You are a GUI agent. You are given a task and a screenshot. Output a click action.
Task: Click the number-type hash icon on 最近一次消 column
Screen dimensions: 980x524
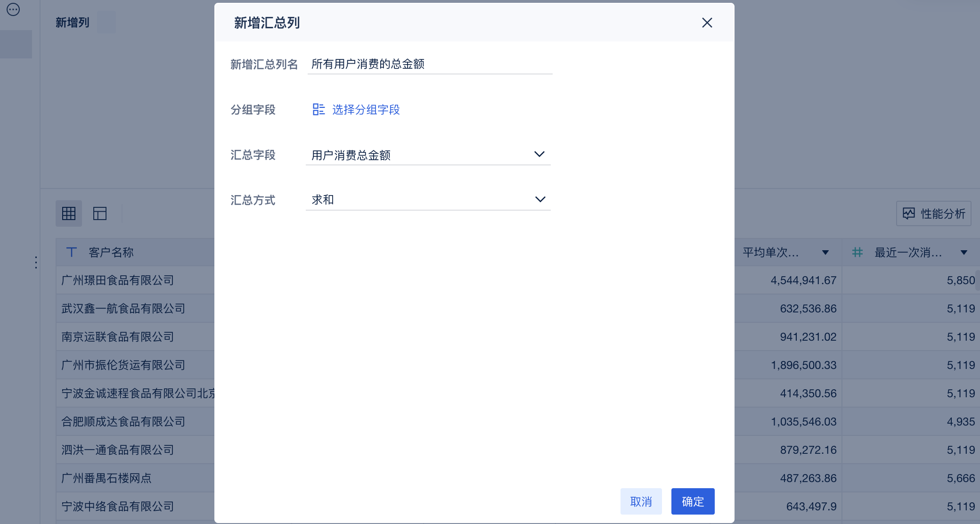(857, 252)
